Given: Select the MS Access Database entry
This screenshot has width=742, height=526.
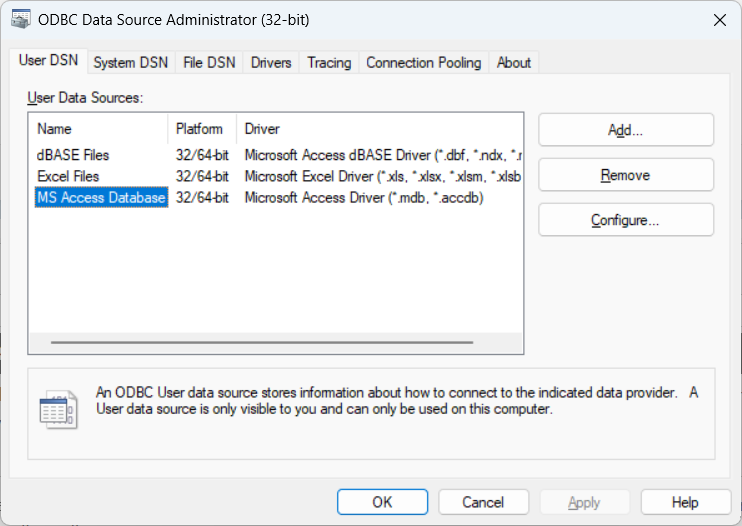Looking at the screenshot, I should click(101, 197).
